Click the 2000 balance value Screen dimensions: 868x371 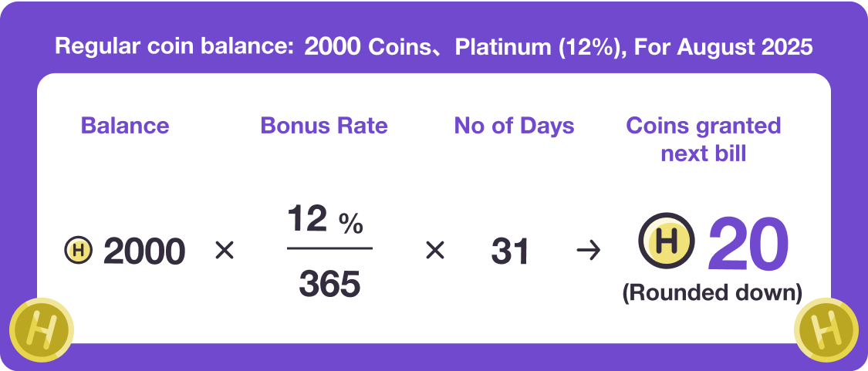tap(144, 251)
